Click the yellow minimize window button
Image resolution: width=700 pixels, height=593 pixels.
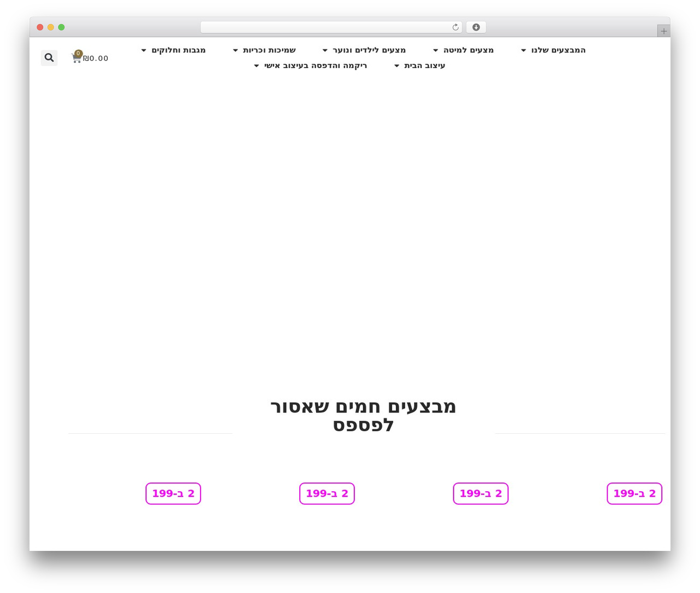(51, 27)
